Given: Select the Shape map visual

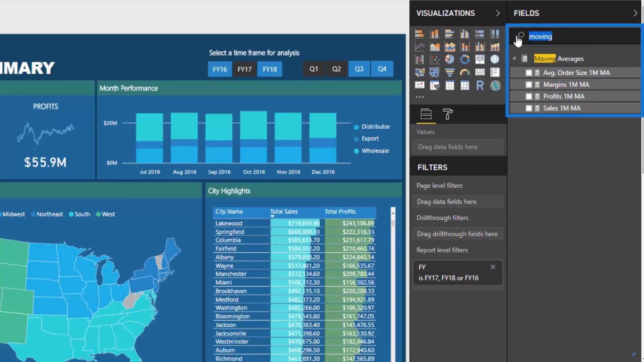Looking at the screenshot, I should pos(435,72).
